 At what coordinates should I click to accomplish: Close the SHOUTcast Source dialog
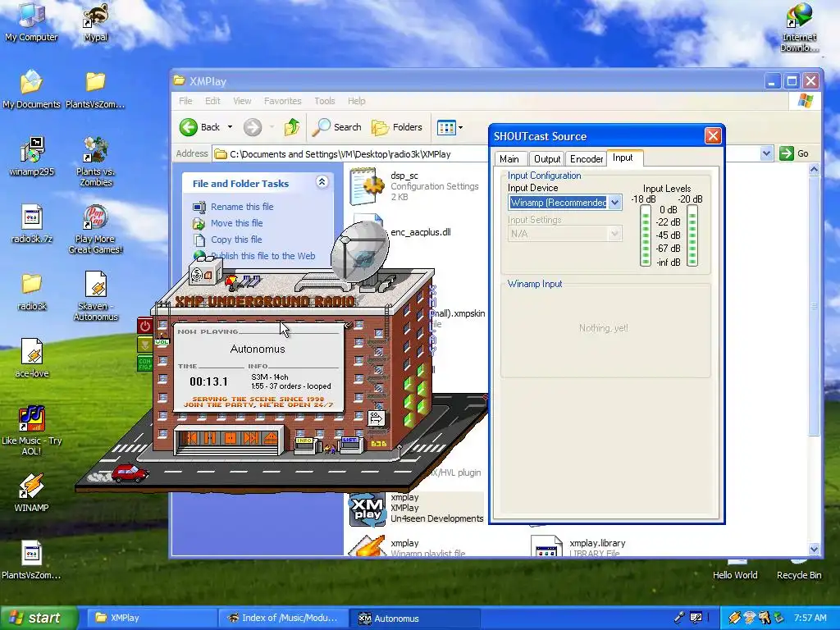tap(713, 136)
